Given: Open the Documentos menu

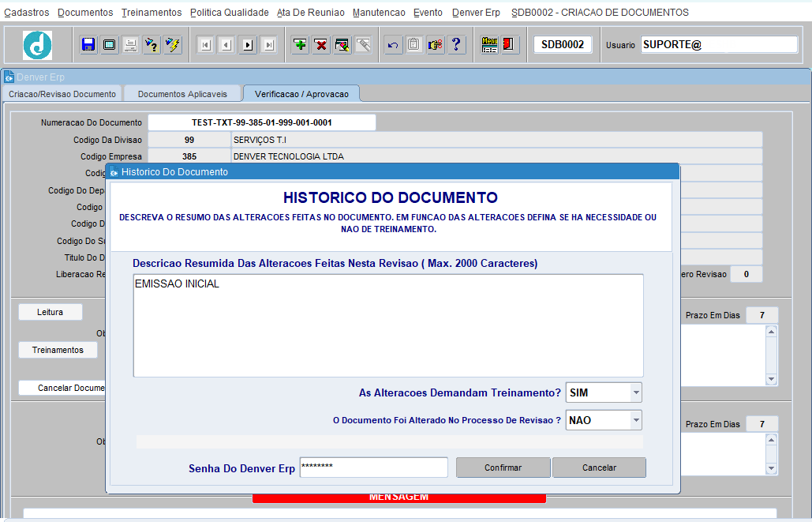Looking at the screenshot, I should pyautogui.click(x=85, y=13).
